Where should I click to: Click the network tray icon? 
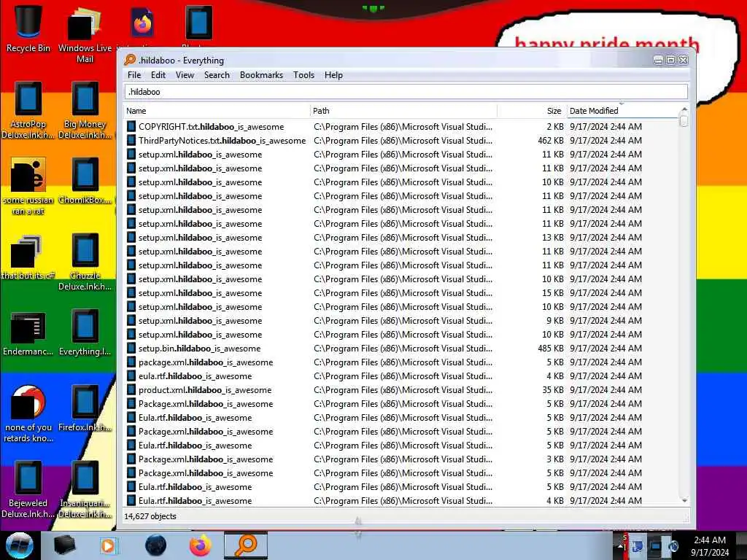655,547
